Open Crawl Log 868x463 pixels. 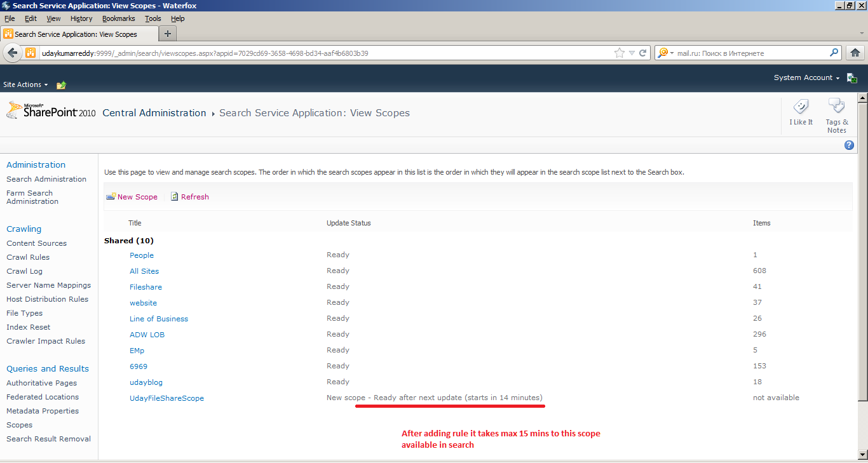(24, 271)
